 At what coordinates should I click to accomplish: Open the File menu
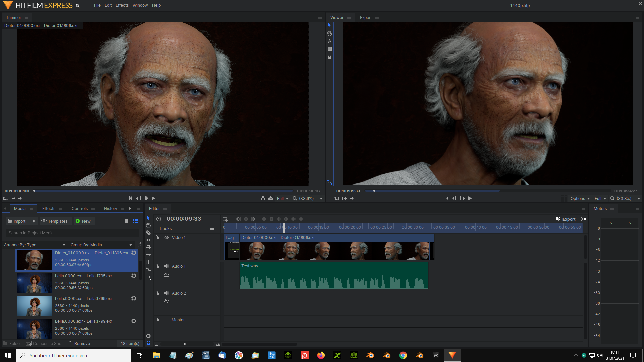click(97, 5)
